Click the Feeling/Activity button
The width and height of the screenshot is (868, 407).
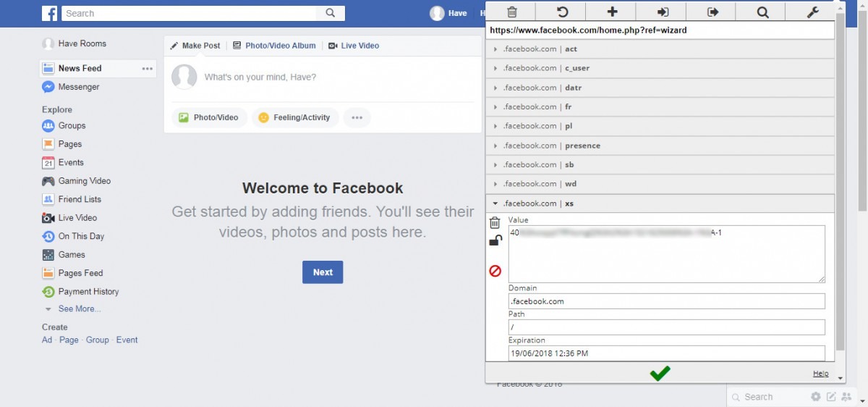(295, 117)
